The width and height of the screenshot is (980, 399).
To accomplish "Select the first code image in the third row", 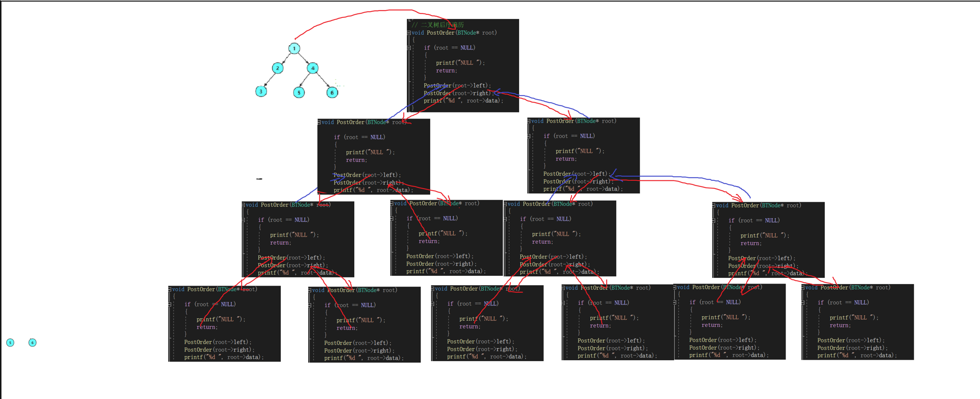I will tap(298, 239).
